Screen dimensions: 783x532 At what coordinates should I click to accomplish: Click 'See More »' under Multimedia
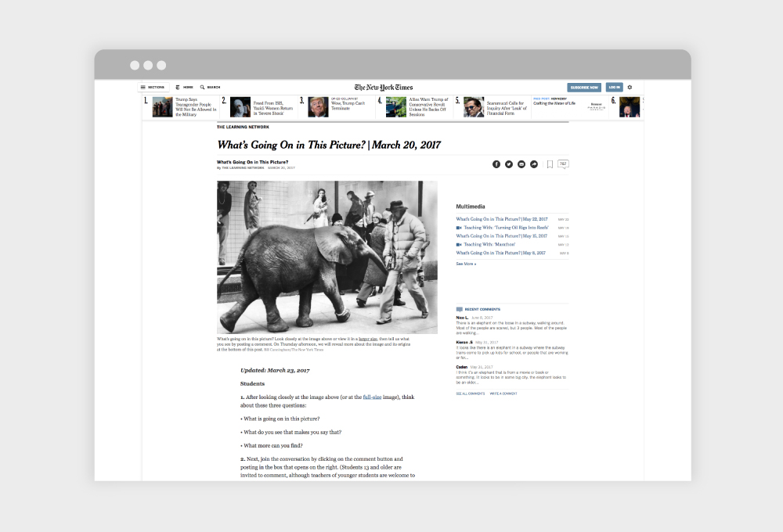click(466, 264)
